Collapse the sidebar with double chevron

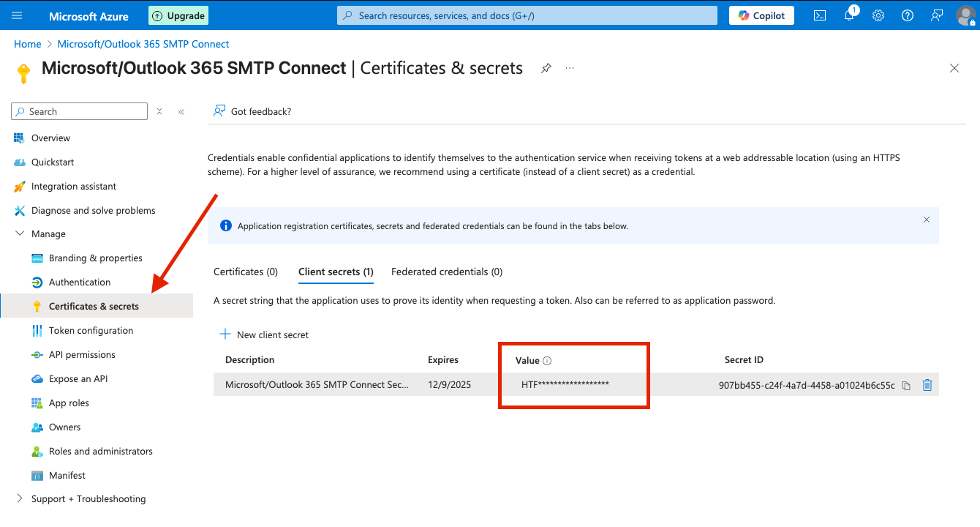coord(181,111)
